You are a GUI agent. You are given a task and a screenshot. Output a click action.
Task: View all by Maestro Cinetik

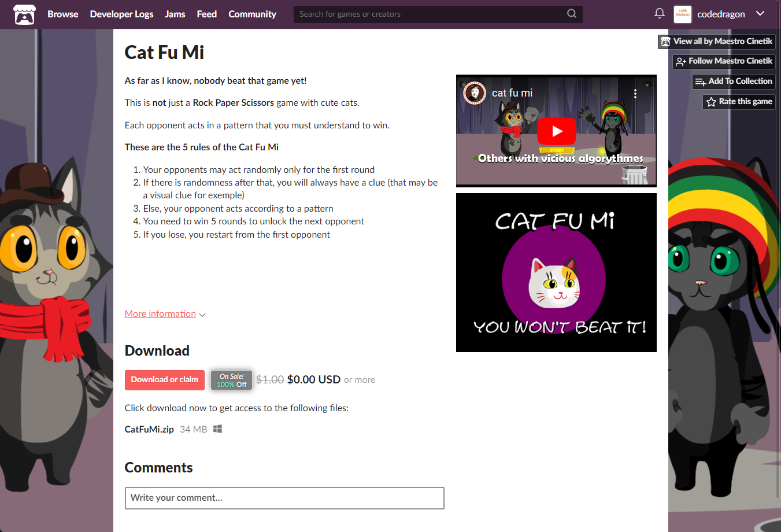pyautogui.click(x=717, y=42)
